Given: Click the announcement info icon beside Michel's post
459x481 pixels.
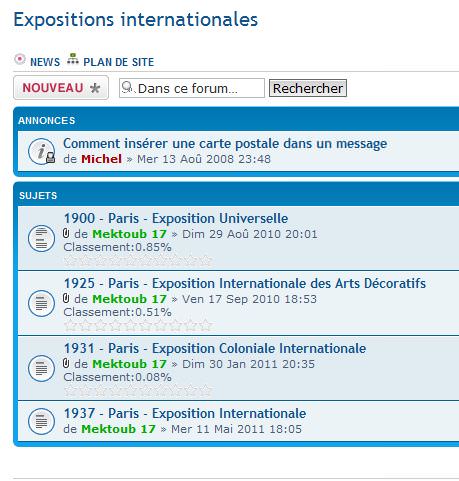Looking at the screenshot, I should click(x=42, y=152).
